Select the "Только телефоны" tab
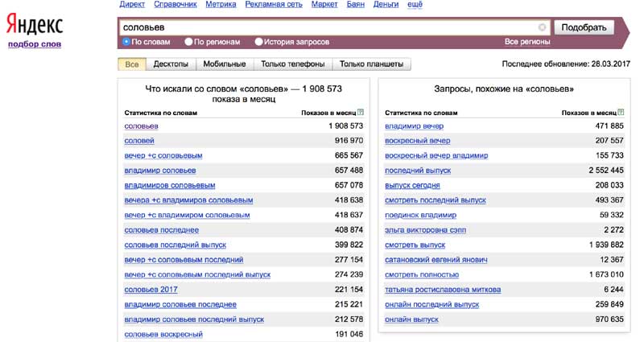 [293, 64]
